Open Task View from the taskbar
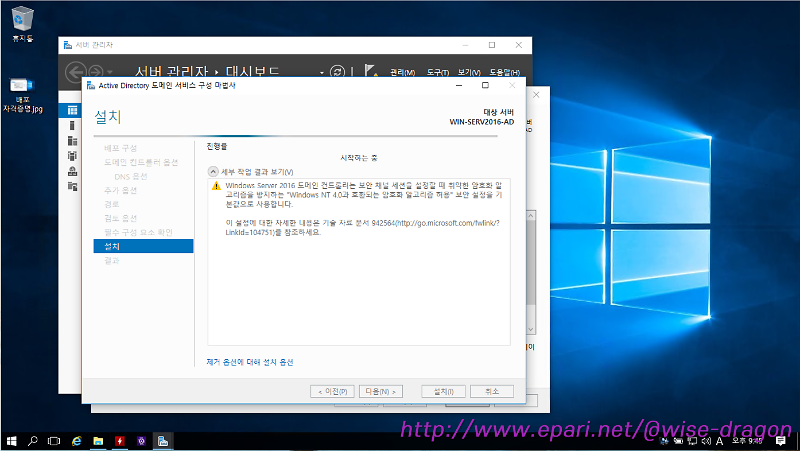Viewport: 800px width, 451px height. [54, 441]
